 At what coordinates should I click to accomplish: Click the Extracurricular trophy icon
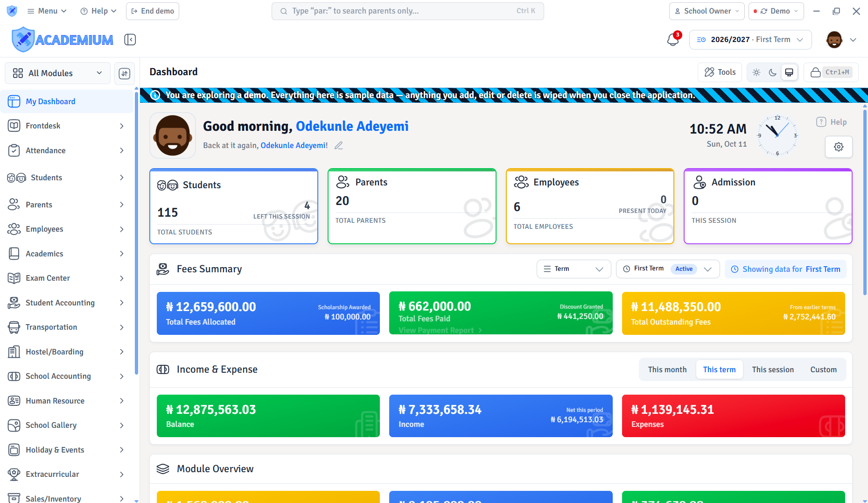click(x=14, y=475)
